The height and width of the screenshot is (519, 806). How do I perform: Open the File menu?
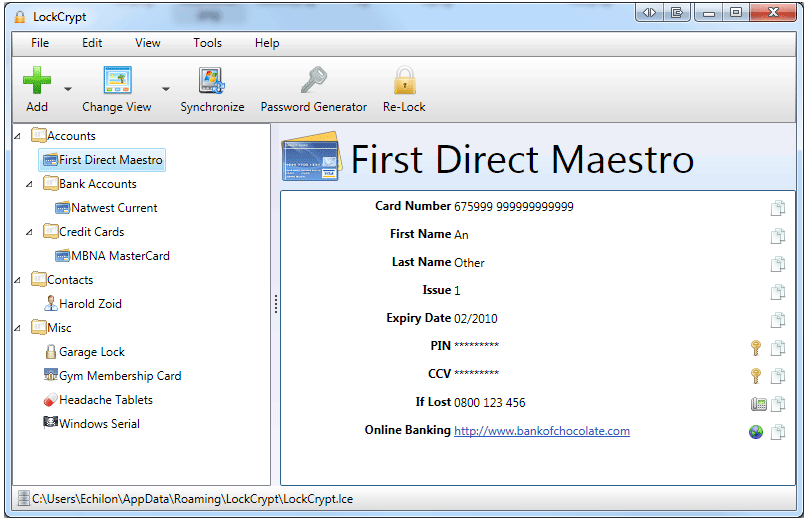pos(40,43)
